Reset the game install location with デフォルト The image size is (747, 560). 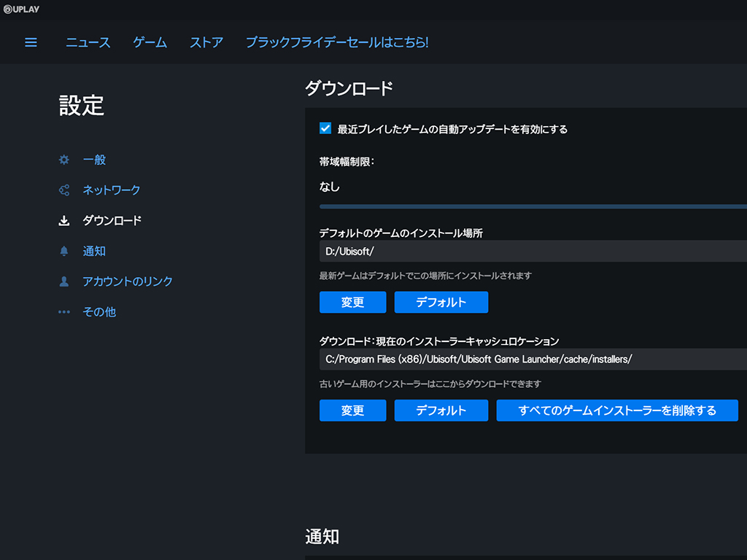coord(441,302)
